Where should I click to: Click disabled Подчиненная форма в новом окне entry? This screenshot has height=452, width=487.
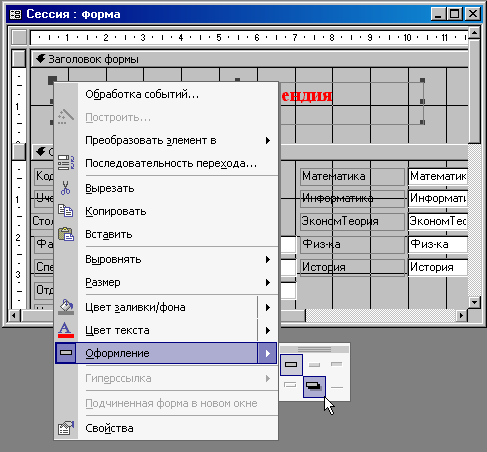point(166,403)
